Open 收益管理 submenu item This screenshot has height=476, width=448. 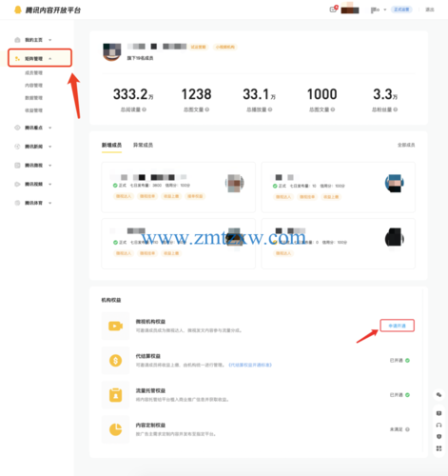(x=33, y=110)
